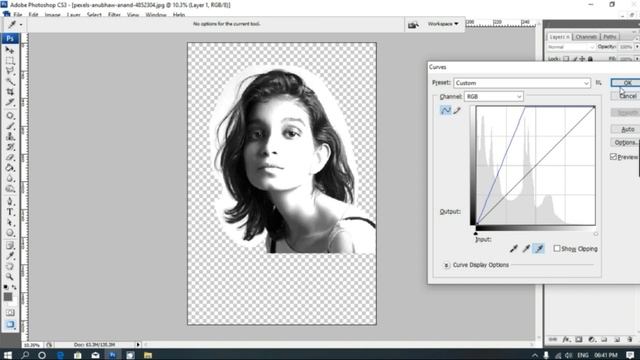Pick the white point eyedropper in Curves
The height and width of the screenshot is (360, 640).
(539, 248)
